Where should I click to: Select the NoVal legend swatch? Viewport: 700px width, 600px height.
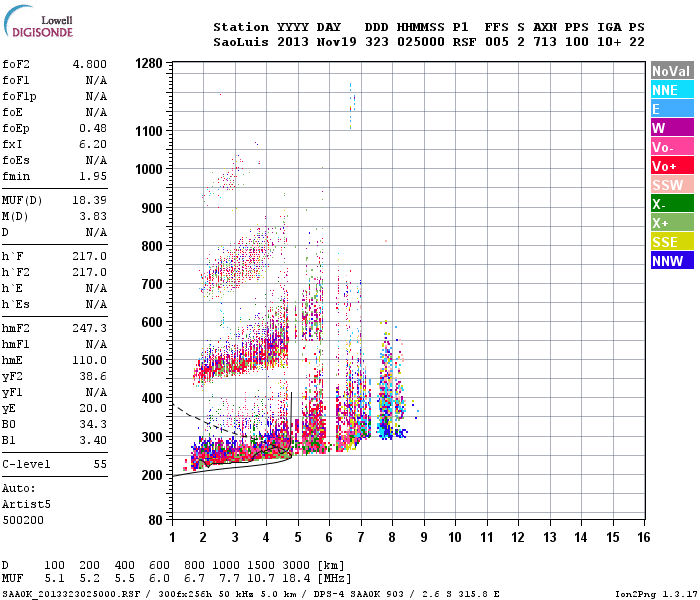click(x=672, y=71)
